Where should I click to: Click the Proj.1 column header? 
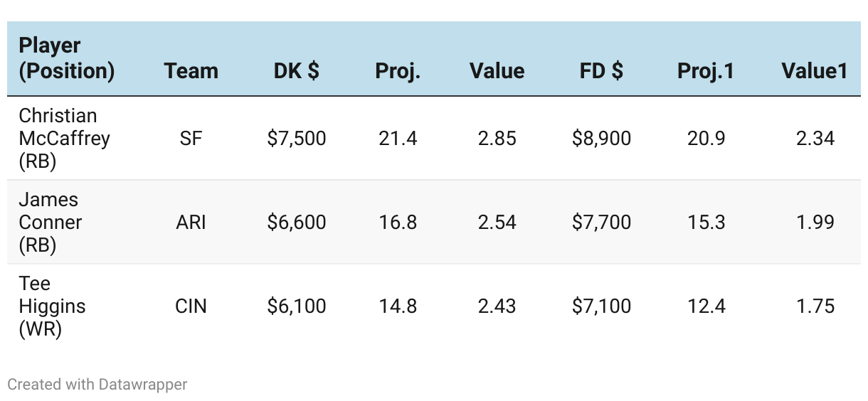point(706,70)
